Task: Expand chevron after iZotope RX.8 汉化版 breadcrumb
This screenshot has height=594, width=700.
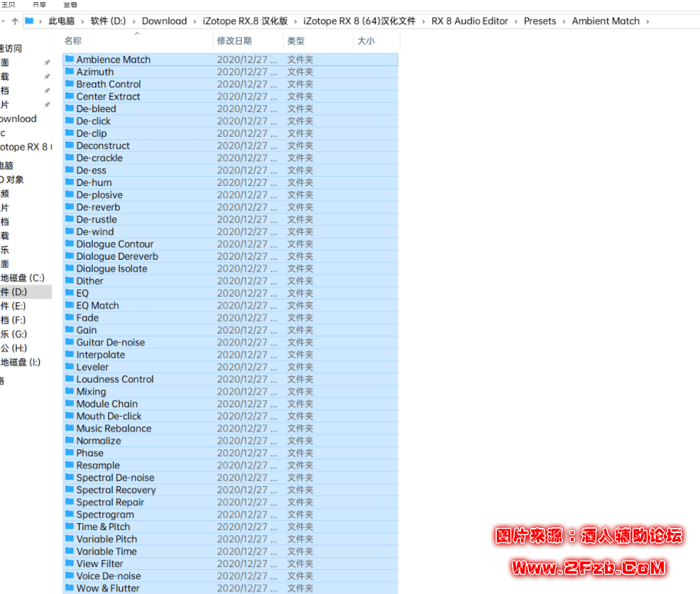Action: pyautogui.click(x=295, y=21)
